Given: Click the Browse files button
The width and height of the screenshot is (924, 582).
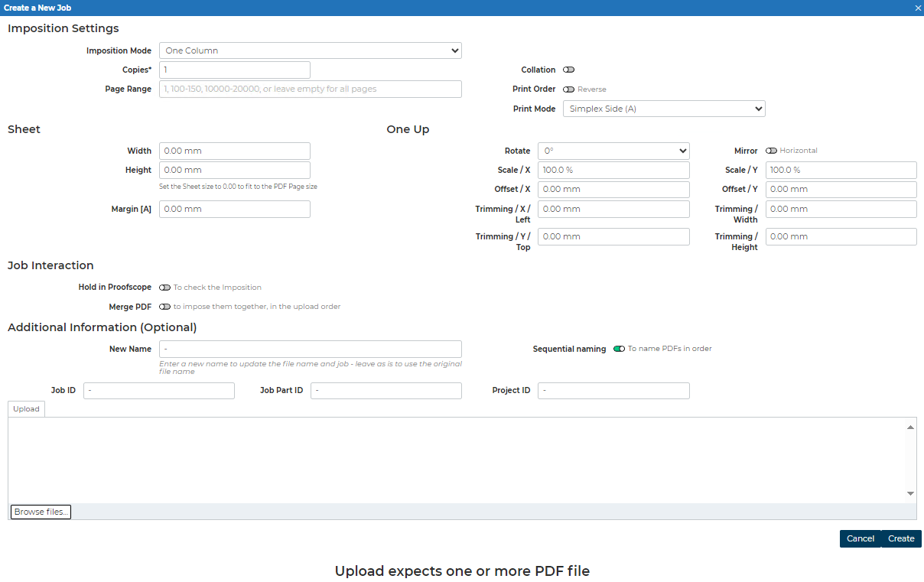Looking at the screenshot, I should 41,512.
